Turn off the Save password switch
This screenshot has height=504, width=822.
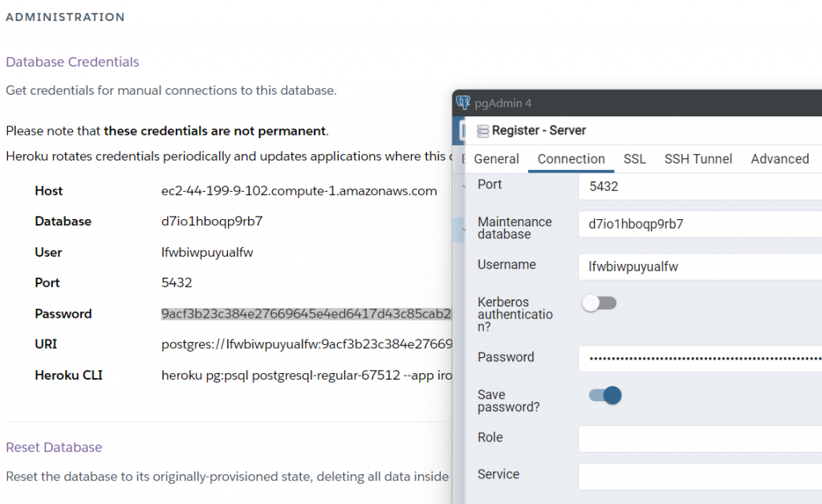605,395
